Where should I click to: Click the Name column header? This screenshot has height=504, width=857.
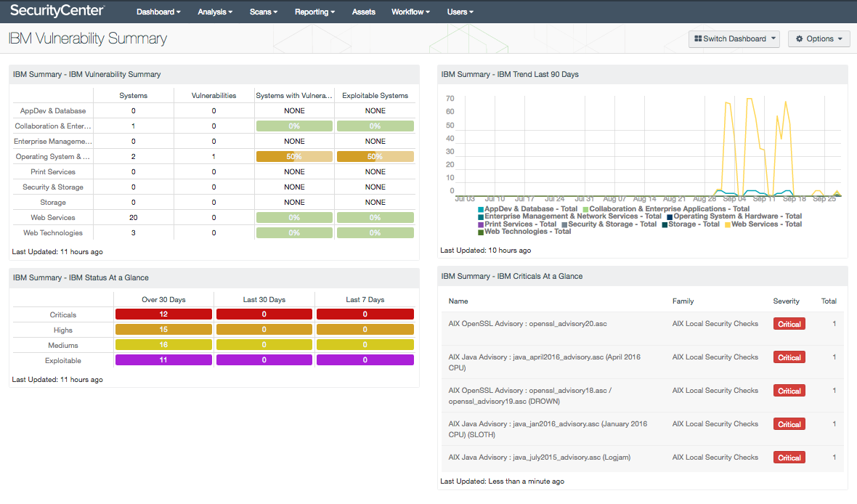click(x=458, y=301)
